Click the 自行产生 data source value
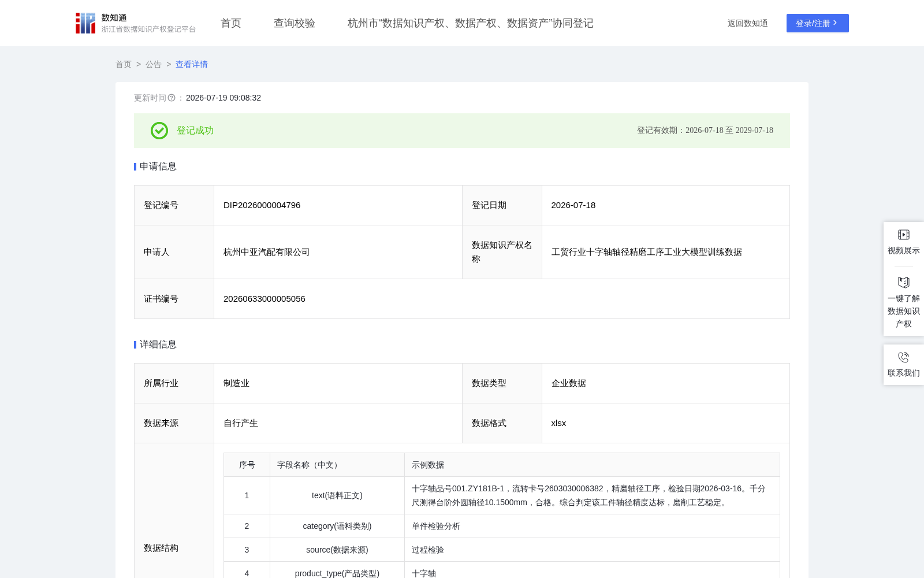 241,423
